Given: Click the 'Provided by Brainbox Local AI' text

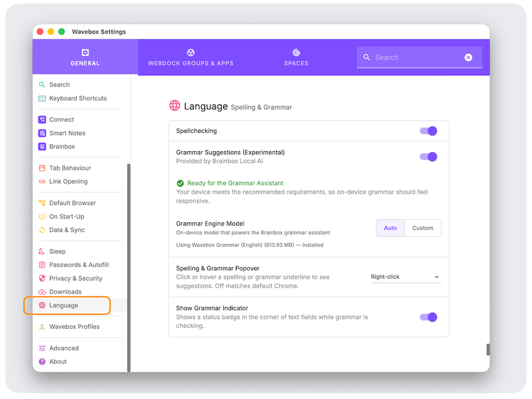Looking at the screenshot, I should (220, 161).
